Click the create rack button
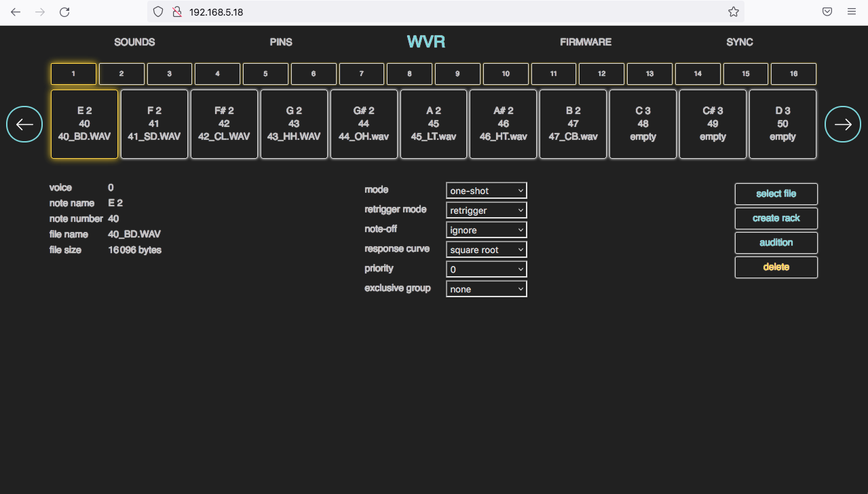 coord(776,218)
